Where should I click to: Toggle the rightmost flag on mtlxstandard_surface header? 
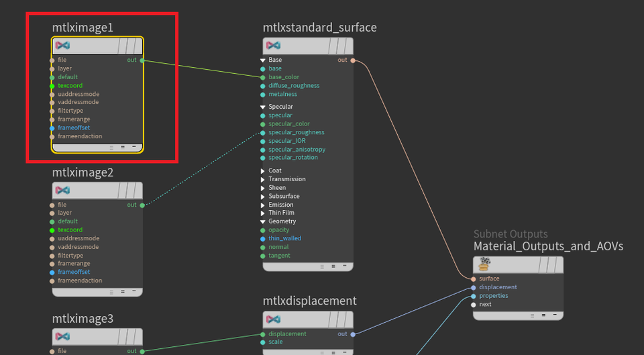point(345,46)
